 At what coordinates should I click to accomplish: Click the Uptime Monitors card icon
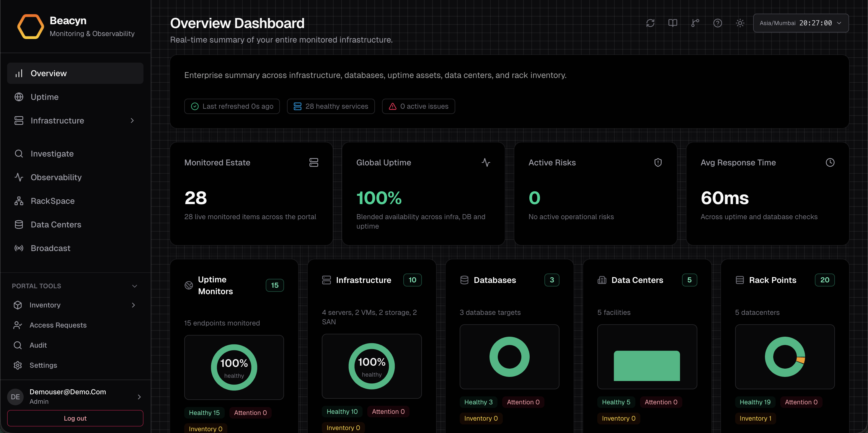(x=189, y=285)
